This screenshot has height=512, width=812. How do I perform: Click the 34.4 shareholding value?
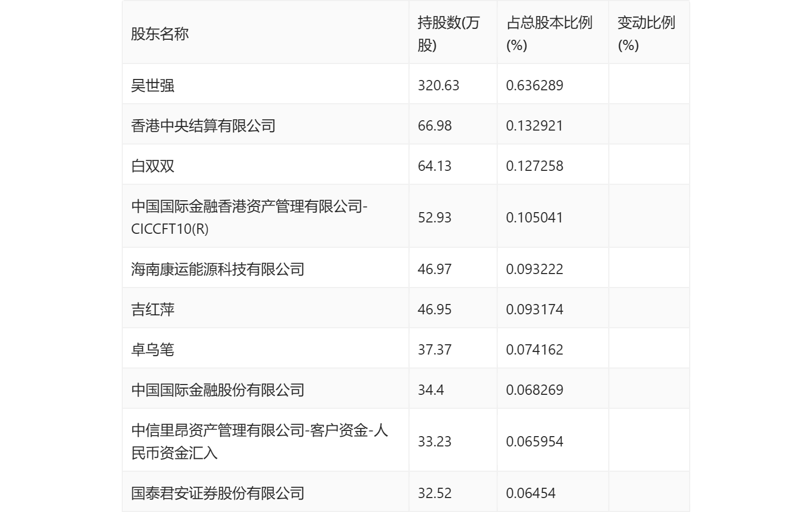tap(431, 390)
